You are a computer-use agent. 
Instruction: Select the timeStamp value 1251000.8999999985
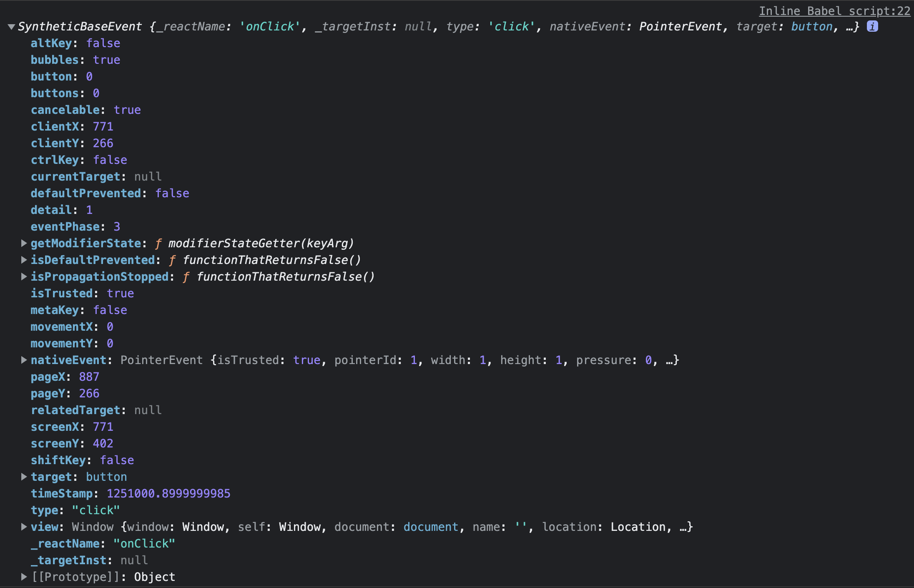(168, 493)
